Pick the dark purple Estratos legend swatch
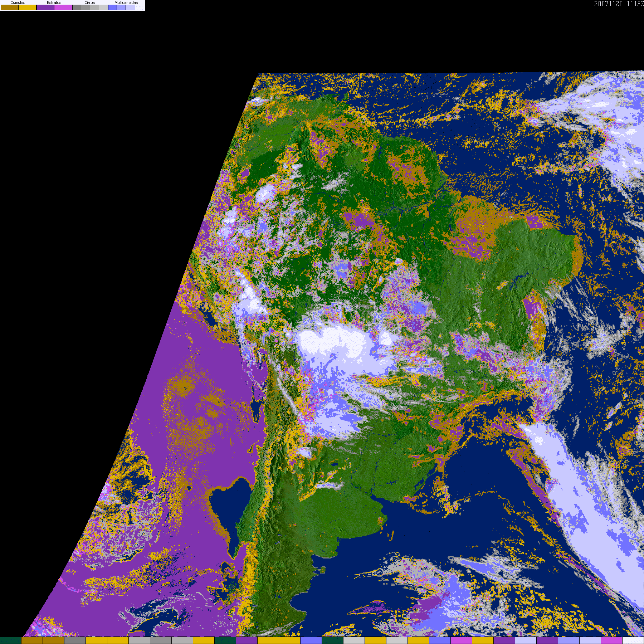644x644 pixels. pyautogui.click(x=45, y=7)
